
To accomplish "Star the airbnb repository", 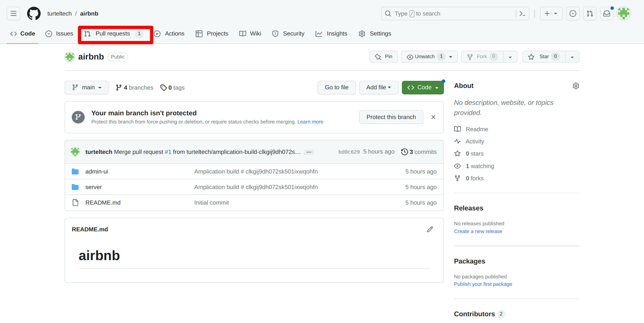I will click(x=544, y=57).
